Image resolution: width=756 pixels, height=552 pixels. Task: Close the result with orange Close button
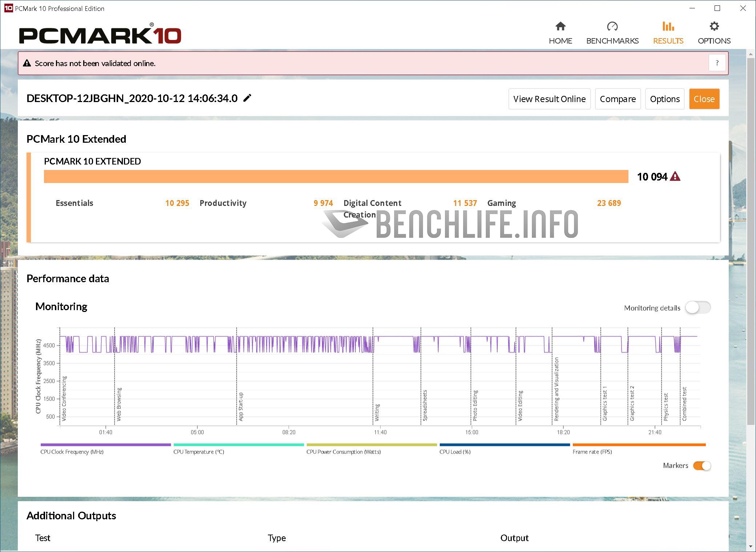(704, 99)
